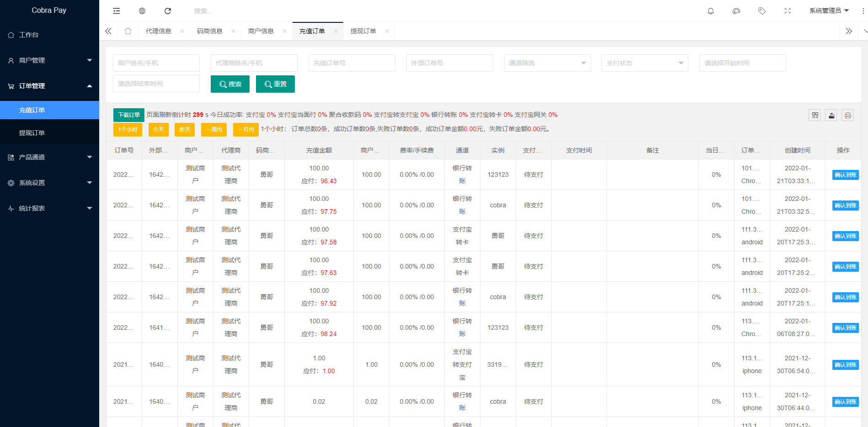
Task: Open the notification bell icon
Action: pos(711,11)
